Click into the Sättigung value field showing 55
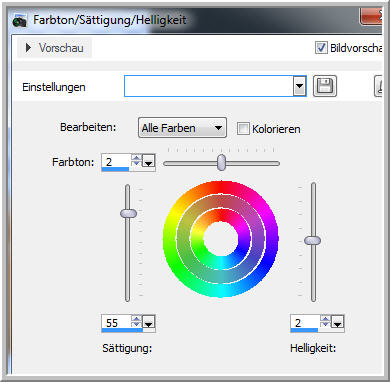The image size is (390, 382). (x=116, y=322)
